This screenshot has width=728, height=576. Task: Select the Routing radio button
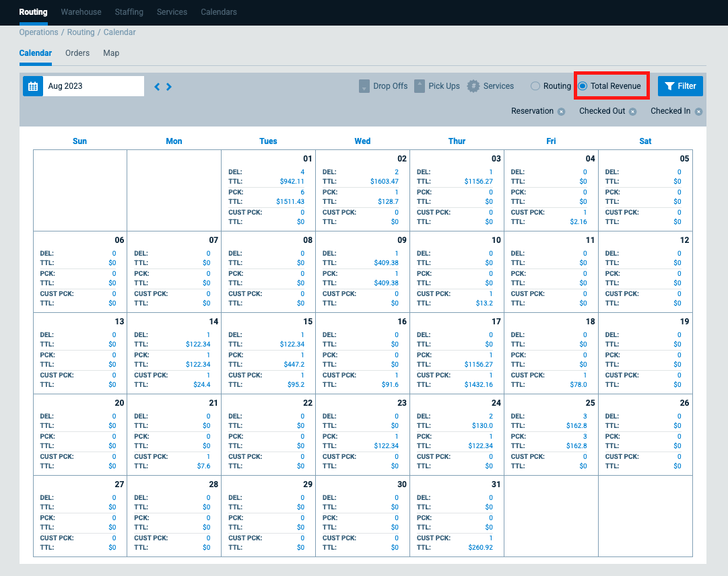tap(535, 86)
